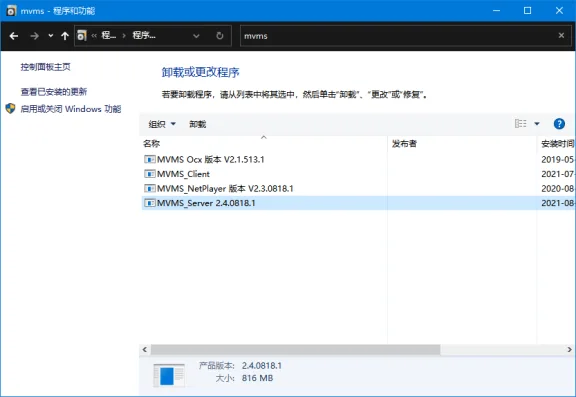Viewport: 576px width, 397px height.
Task: Expand the address bar history dropdown
Action: coord(196,36)
